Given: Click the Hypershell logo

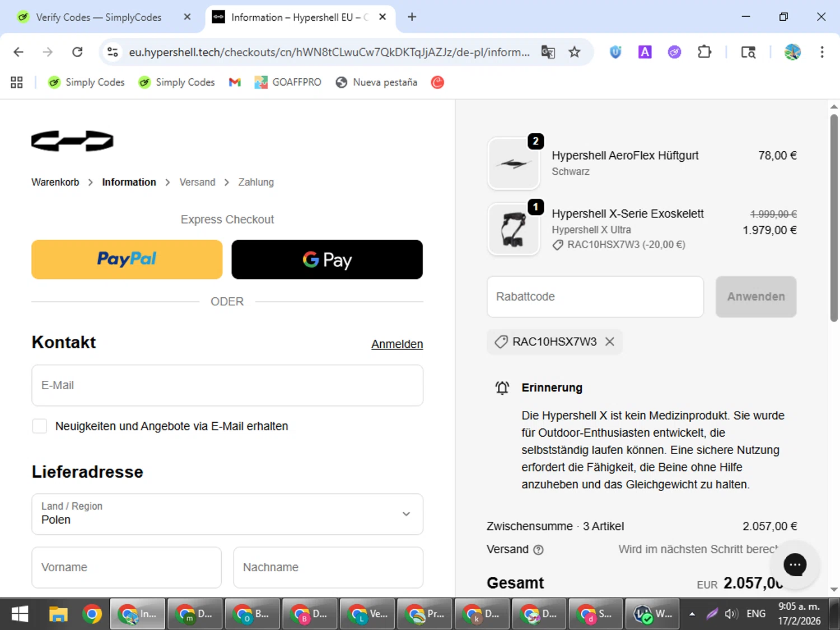Looking at the screenshot, I should (x=72, y=141).
